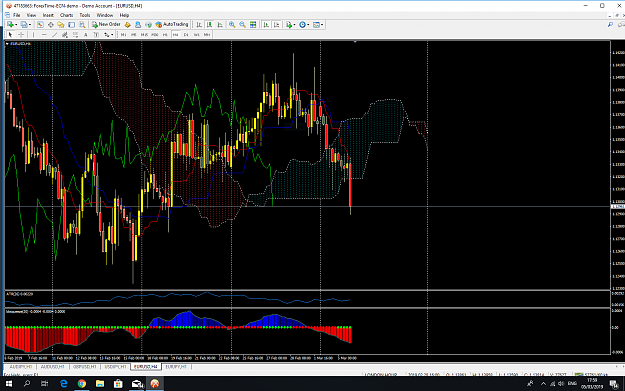
Task: Open the Window menu
Action: (x=105, y=15)
